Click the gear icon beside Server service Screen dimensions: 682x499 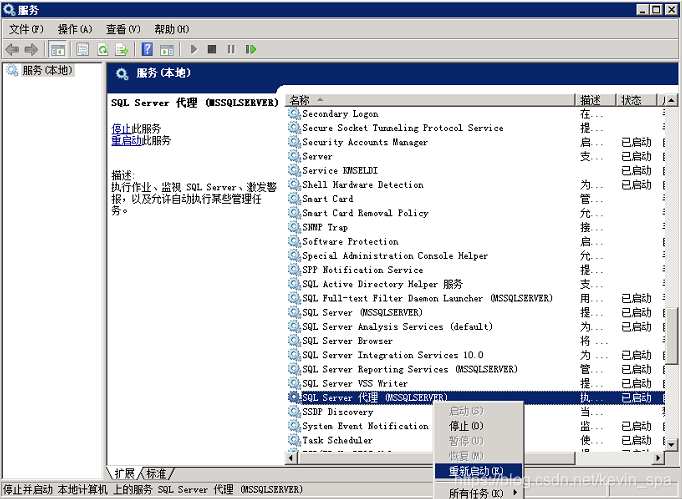point(294,156)
